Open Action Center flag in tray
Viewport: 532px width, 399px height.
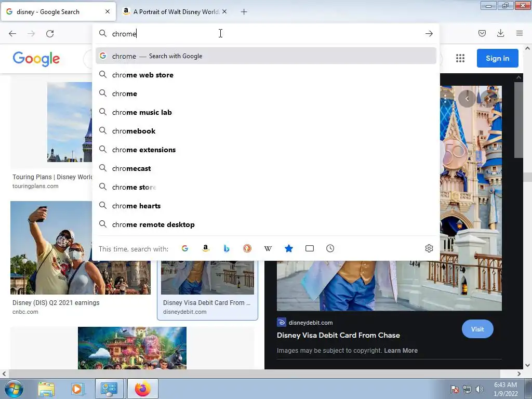455,389
